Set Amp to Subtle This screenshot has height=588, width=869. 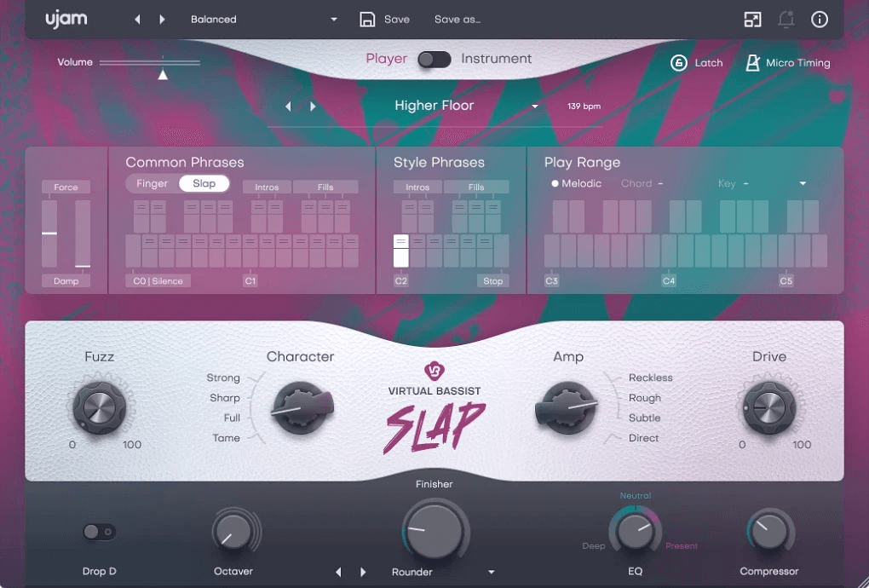[644, 418]
